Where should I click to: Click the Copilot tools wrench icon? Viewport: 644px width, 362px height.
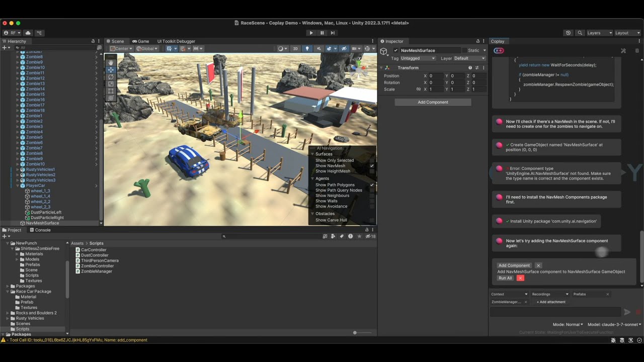[x=623, y=50]
